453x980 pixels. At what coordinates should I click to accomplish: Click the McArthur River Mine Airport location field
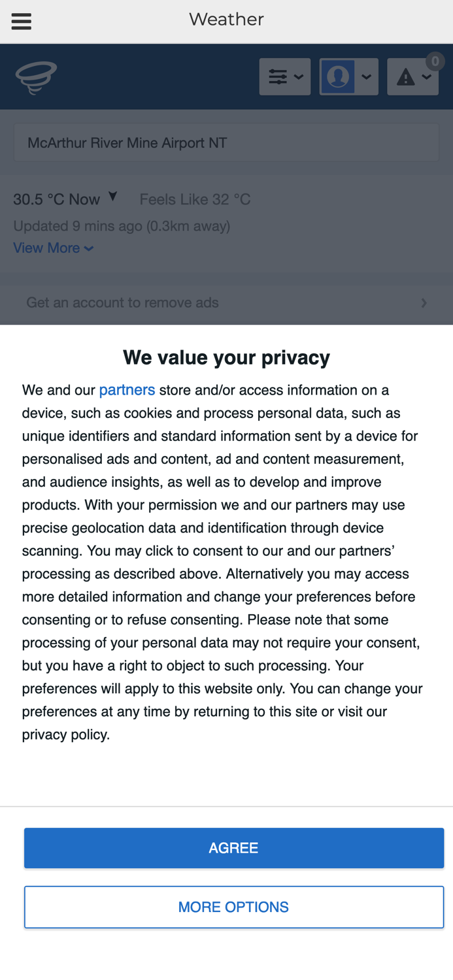[x=226, y=143]
